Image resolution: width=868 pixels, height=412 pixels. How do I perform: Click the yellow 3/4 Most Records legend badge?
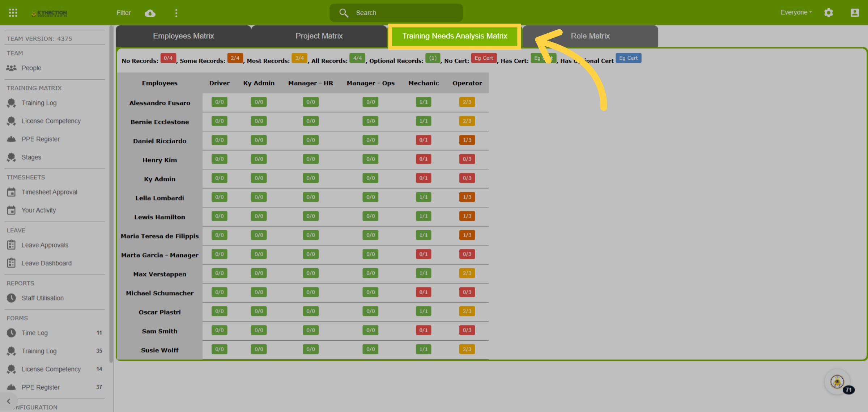299,58
